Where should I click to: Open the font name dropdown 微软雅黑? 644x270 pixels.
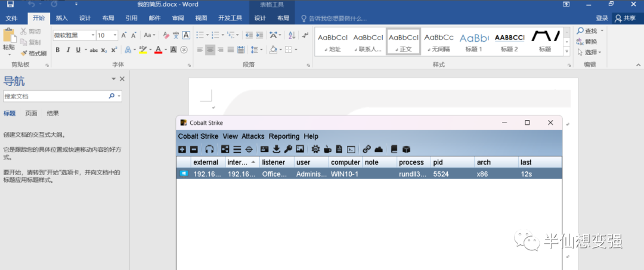(93, 35)
